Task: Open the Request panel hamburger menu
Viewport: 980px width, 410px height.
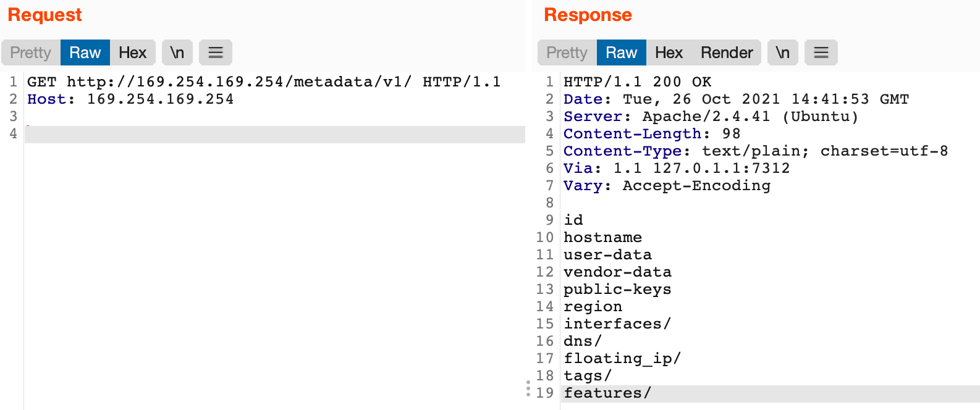Action: tap(215, 52)
